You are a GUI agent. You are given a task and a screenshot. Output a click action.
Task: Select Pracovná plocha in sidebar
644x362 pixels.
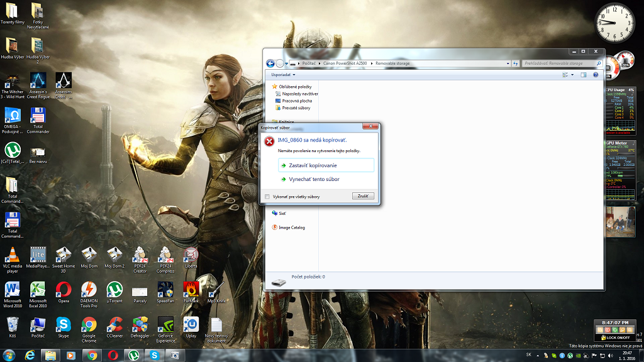[294, 101]
